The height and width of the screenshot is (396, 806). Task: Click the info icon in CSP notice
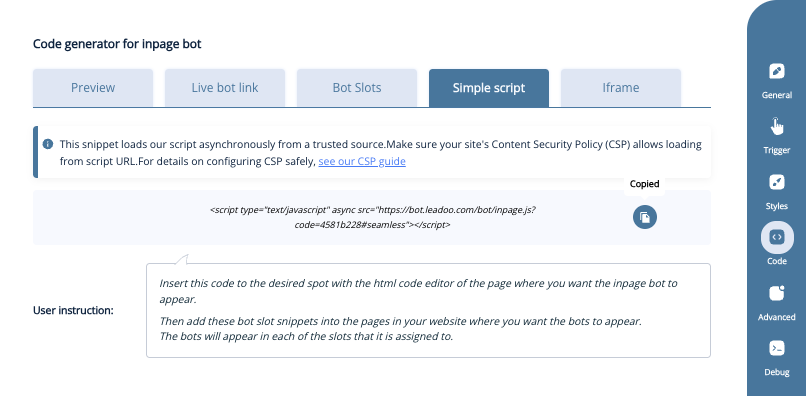(48, 144)
